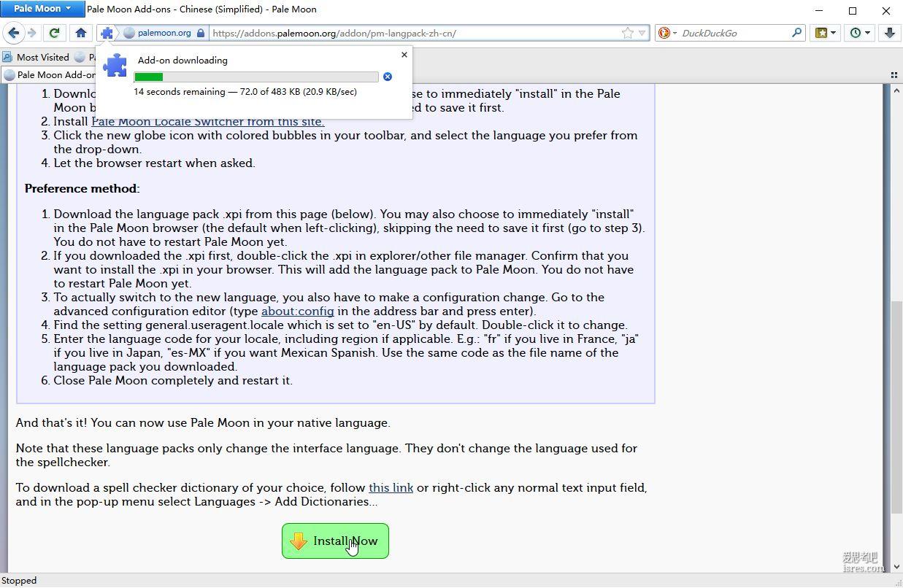The height and width of the screenshot is (588, 903).
Task: Click the search magnifier icon
Action: [x=796, y=33]
